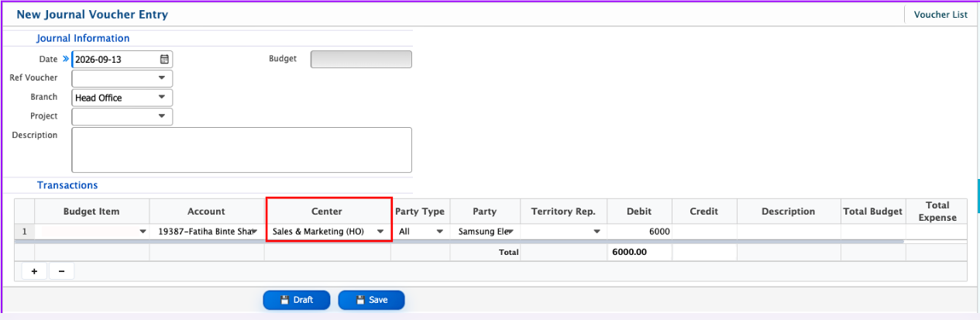Open Center dropdown Sales & Marketing (HO)
Screen dimensions: 980x320
coord(380,232)
